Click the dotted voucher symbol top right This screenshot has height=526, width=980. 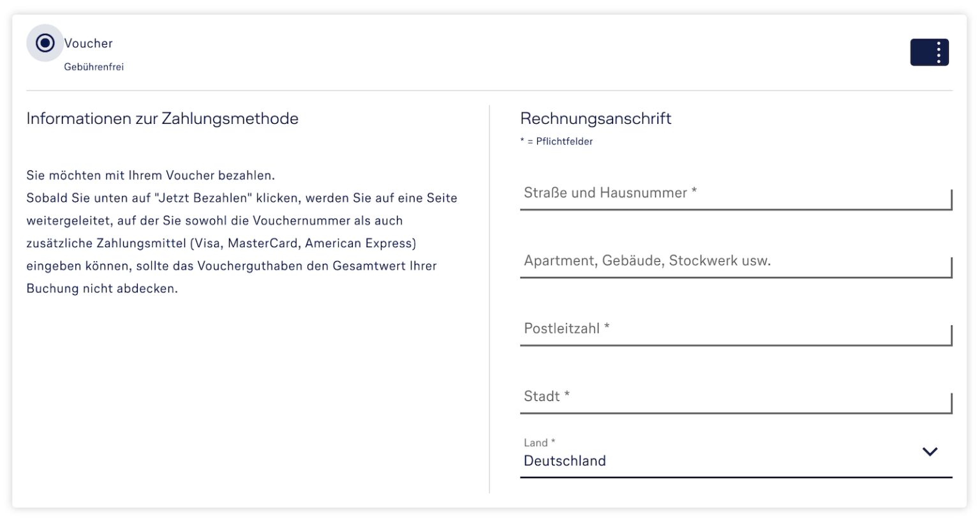929,52
